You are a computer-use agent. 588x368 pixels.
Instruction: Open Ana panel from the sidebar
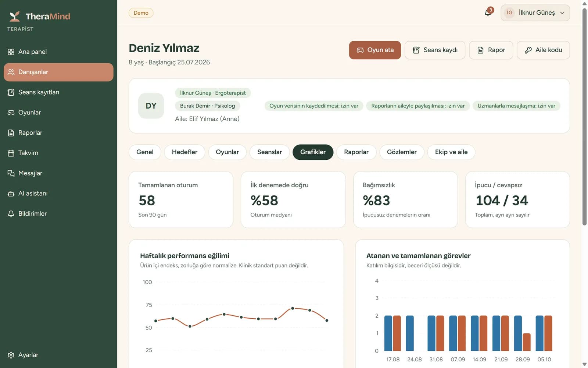tap(58, 52)
